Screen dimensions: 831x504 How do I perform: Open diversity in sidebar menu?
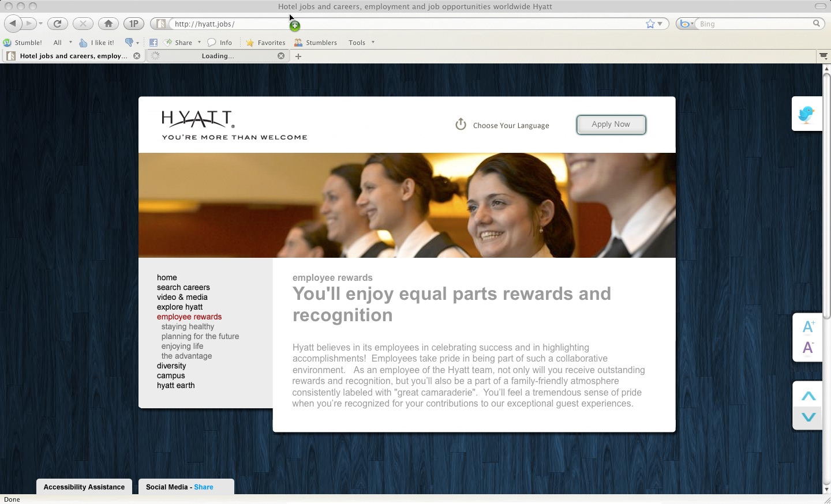pos(171,366)
